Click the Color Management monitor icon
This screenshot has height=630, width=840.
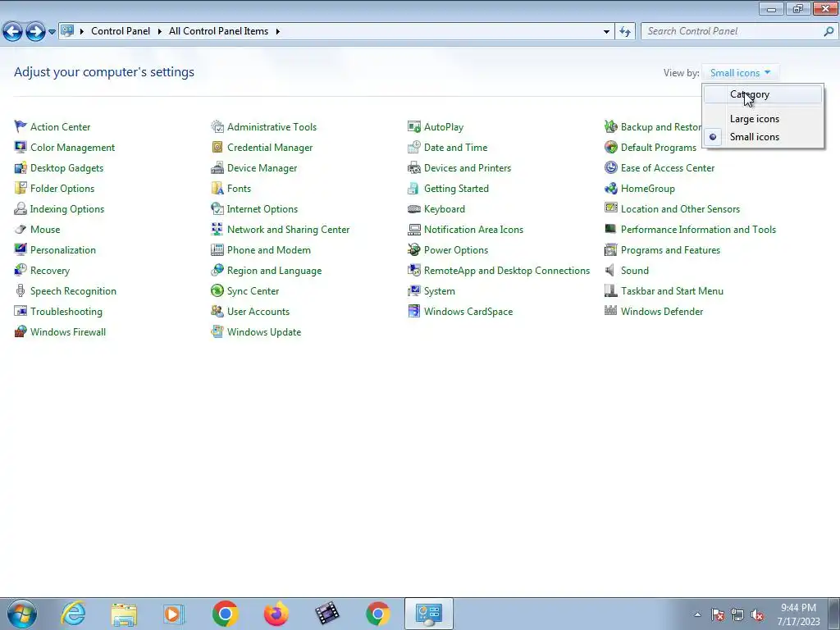pyautogui.click(x=21, y=148)
